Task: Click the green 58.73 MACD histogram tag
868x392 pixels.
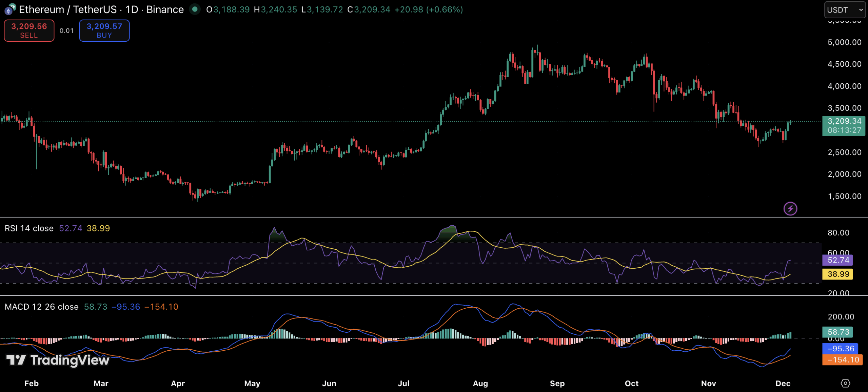Action: tap(838, 332)
